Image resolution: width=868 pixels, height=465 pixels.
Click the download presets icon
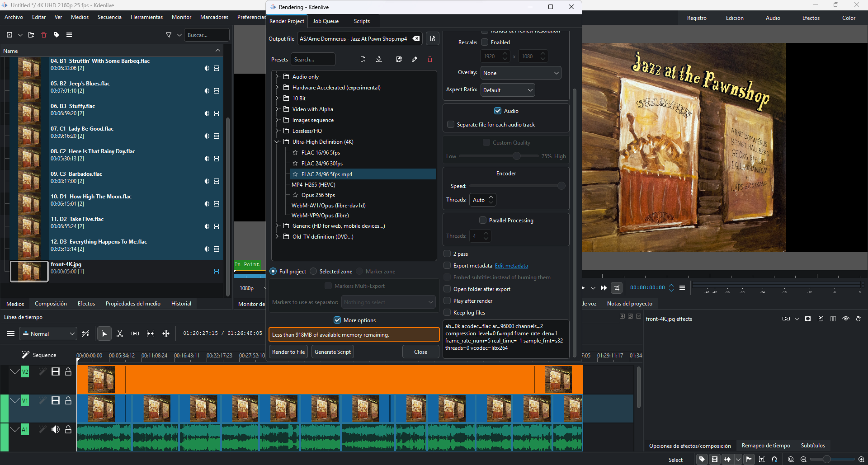point(379,60)
